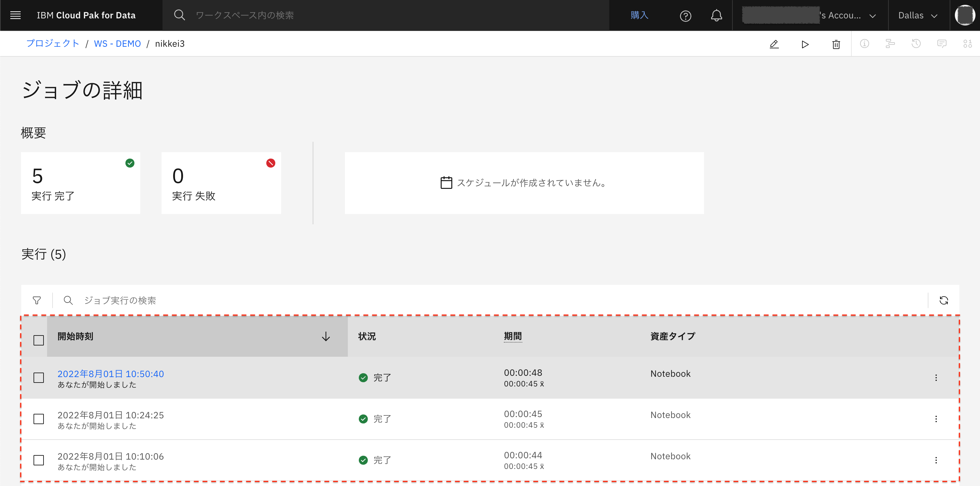Viewport: 980px width, 486px height.
Task: Click the 購入 link
Action: click(x=639, y=15)
